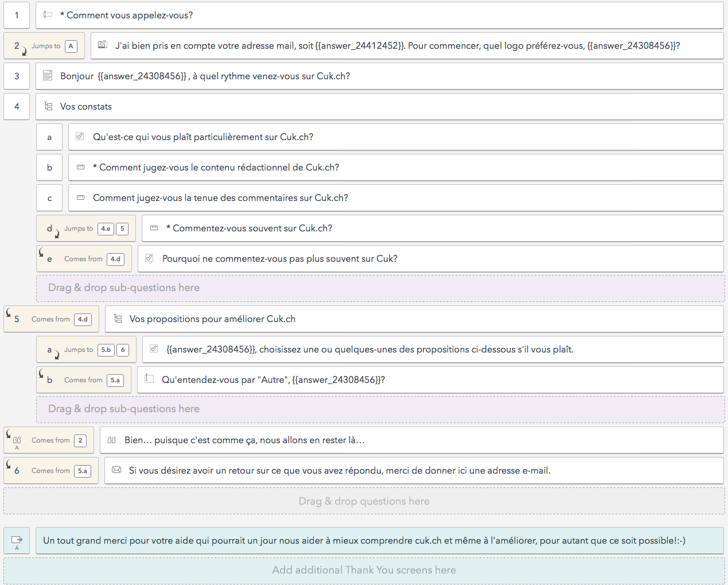Click jump target badge '6' on question 5.a
Image resolution: width=728 pixels, height=585 pixels.
[x=123, y=350]
